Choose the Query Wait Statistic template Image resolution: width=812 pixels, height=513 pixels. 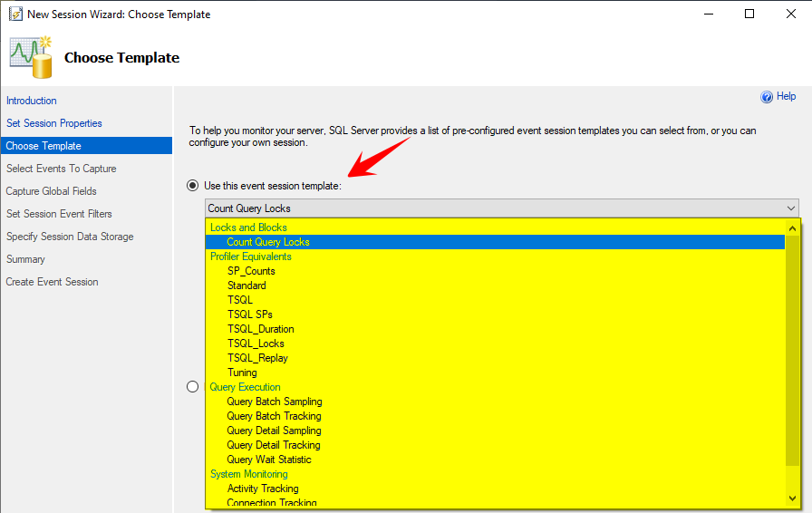(x=269, y=460)
